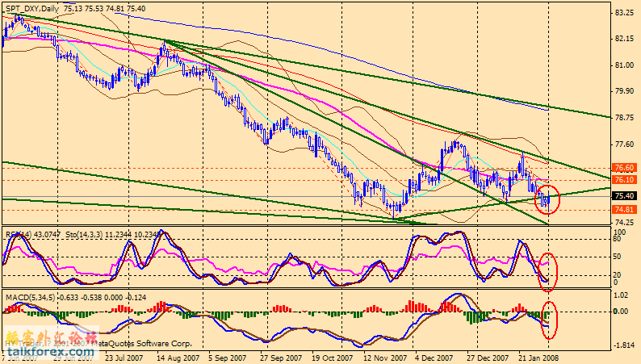641x364 pixels.
Task: Click the 74.81 red price label
Action: point(624,210)
